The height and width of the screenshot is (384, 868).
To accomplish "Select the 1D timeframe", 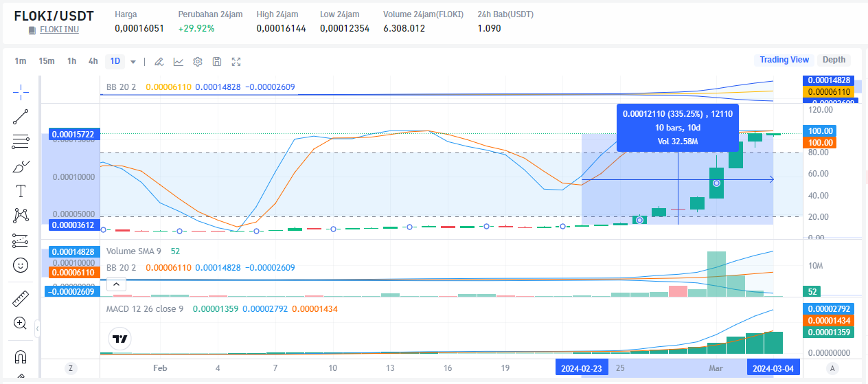I will point(115,61).
